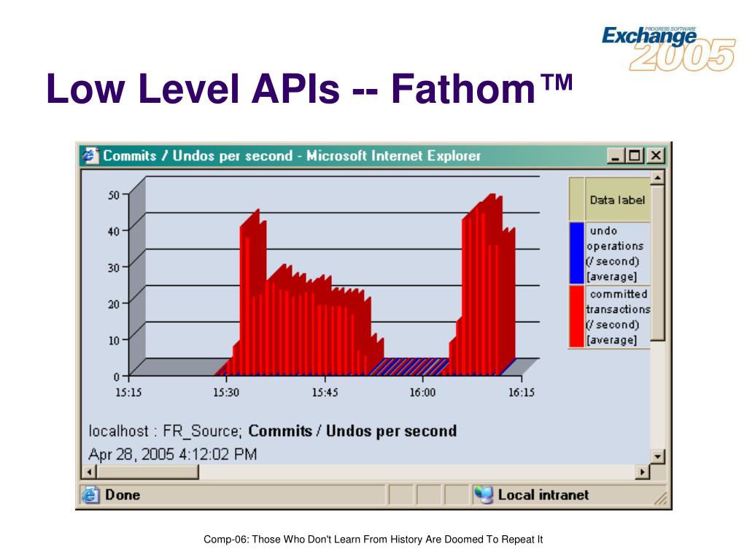Click the 16:00 time axis label
747x560 pixels.
pyautogui.click(x=422, y=392)
